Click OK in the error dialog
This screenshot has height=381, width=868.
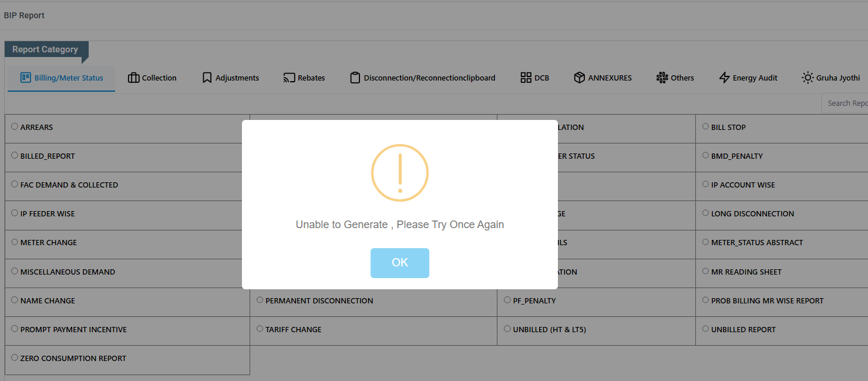tap(399, 263)
